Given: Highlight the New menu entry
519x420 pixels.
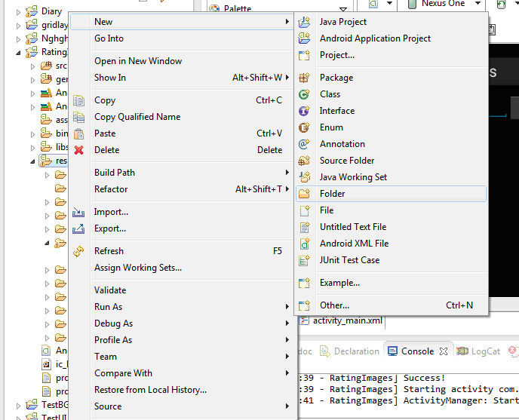Looking at the screenshot, I should 181,22.
